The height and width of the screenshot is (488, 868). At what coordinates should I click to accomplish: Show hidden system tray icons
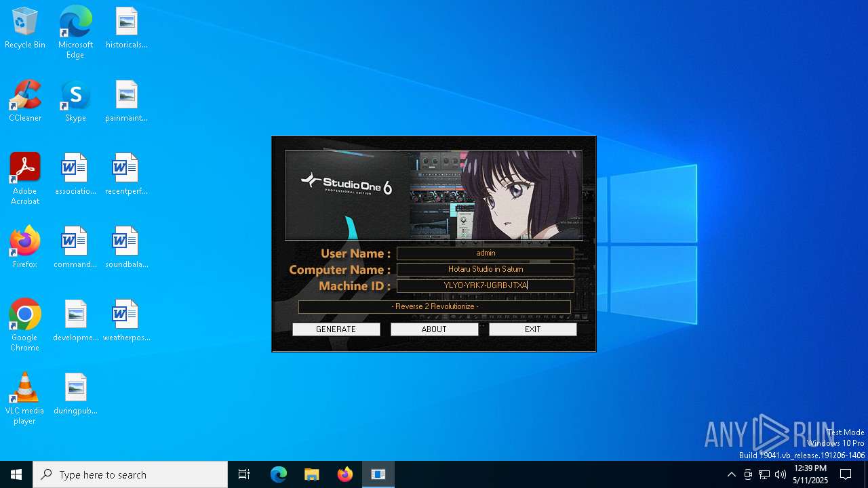[731, 474]
